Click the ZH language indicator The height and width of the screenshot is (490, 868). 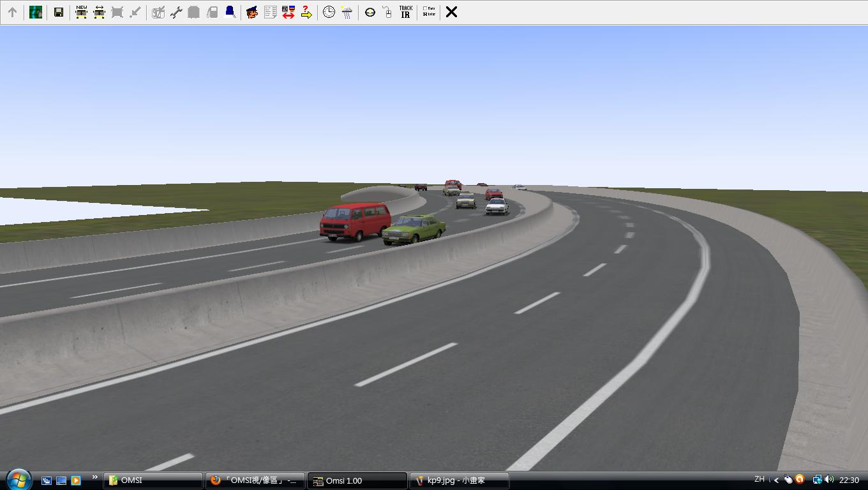click(759, 479)
